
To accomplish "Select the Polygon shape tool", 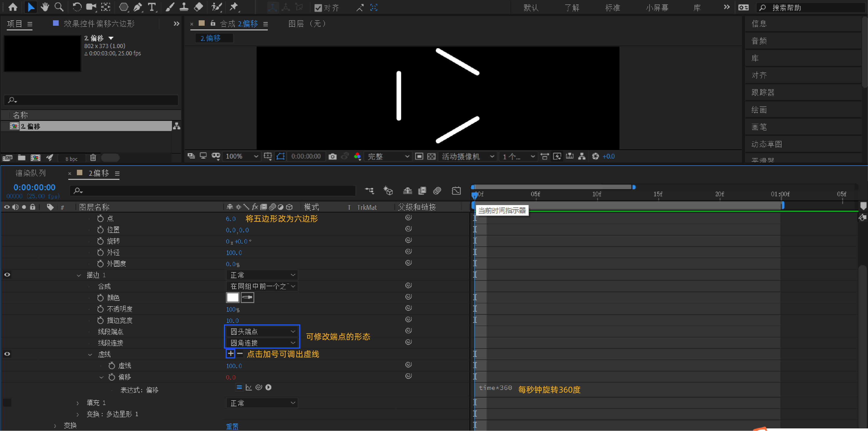I will point(124,7).
